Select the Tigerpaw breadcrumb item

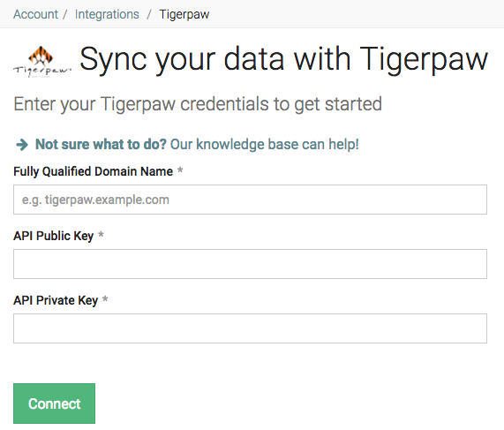pyautogui.click(x=184, y=14)
